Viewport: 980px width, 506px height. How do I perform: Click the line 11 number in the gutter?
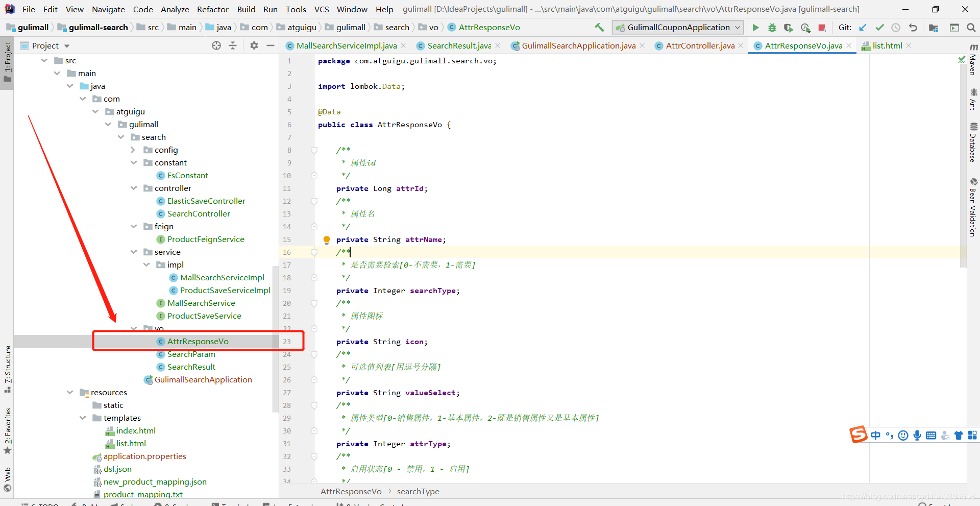point(287,188)
